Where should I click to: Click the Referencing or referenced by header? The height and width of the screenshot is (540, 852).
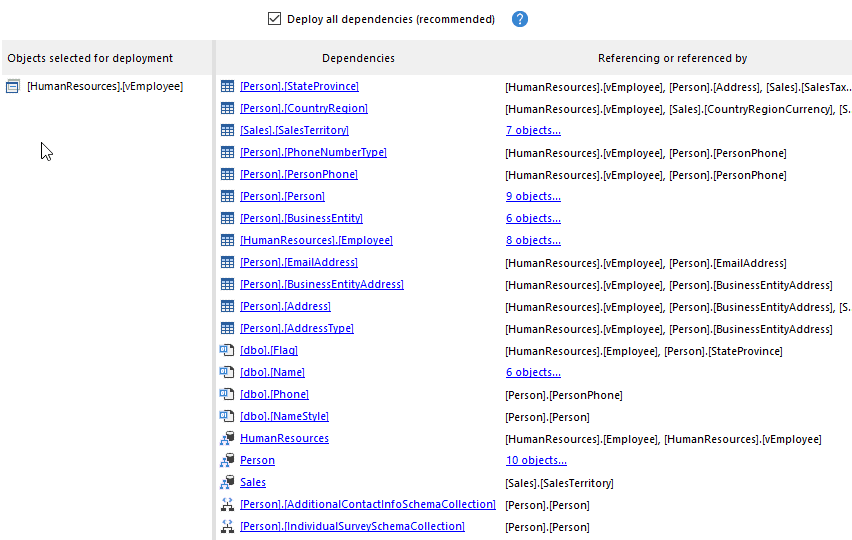672,59
